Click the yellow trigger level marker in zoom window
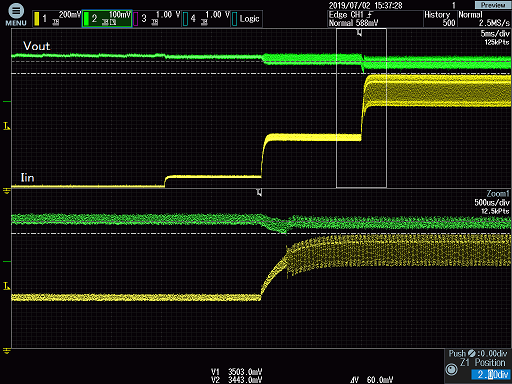Image resolution: width=512 pixels, height=384 pixels. click(6, 286)
